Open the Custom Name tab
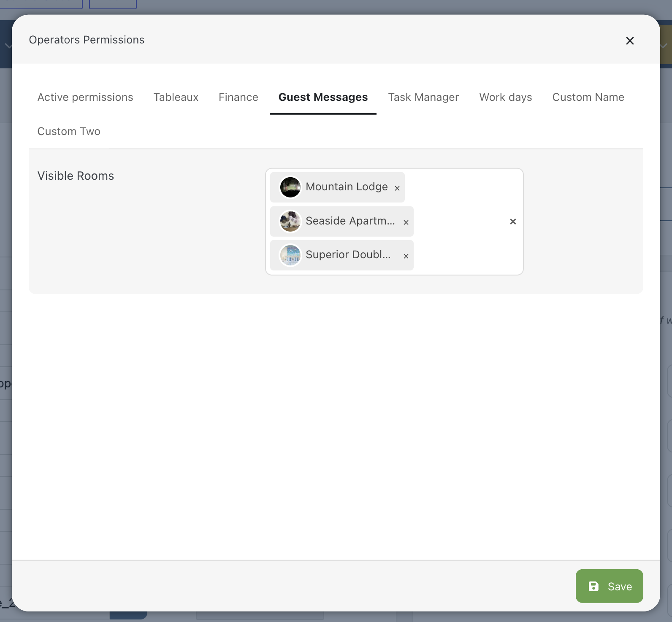The width and height of the screenshot is (672, 622). (x=588, y=97)
